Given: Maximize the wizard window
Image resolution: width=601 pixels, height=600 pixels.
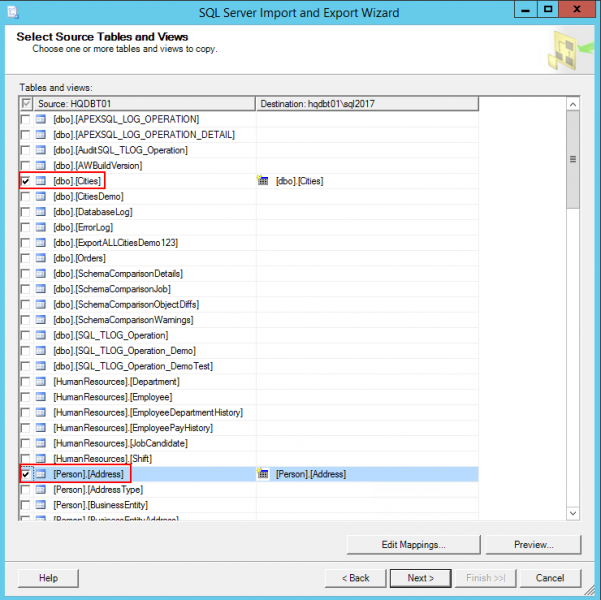Looking at the screenshot, I should click(x=548, y=9).
